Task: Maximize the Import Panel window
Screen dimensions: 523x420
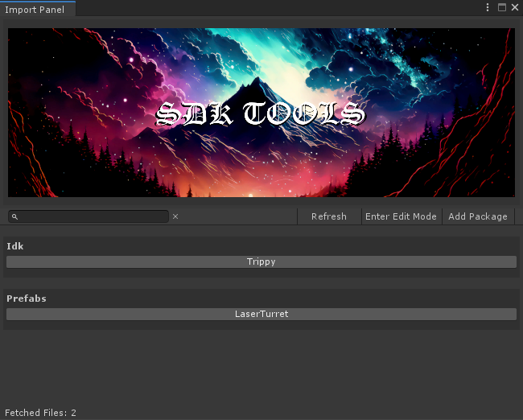Action: pos(502,7)
